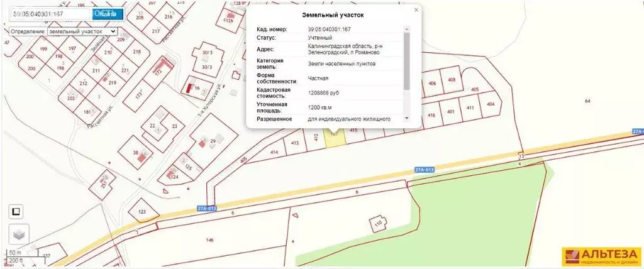Click the status value Учтенный
This screenshot has height=269, width=644.
click(x=320, y=38)
